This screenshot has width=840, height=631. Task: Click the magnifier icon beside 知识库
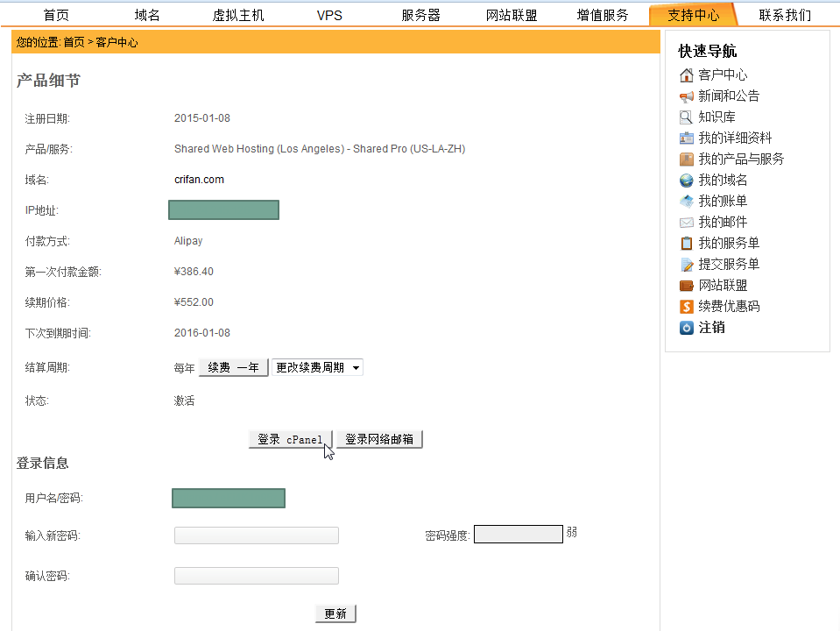(686, 117)
